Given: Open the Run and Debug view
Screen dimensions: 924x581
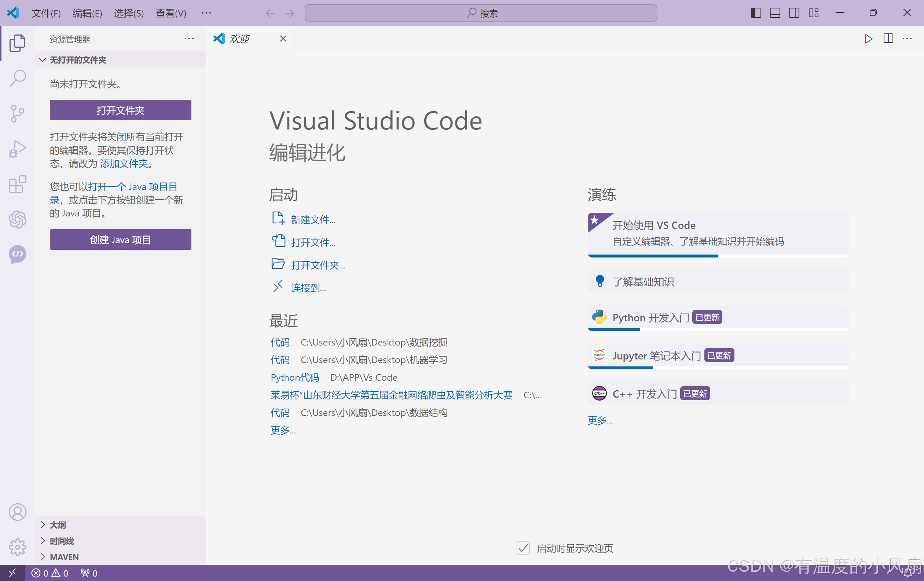Looking at the screenshot, I should click(17, 149).
